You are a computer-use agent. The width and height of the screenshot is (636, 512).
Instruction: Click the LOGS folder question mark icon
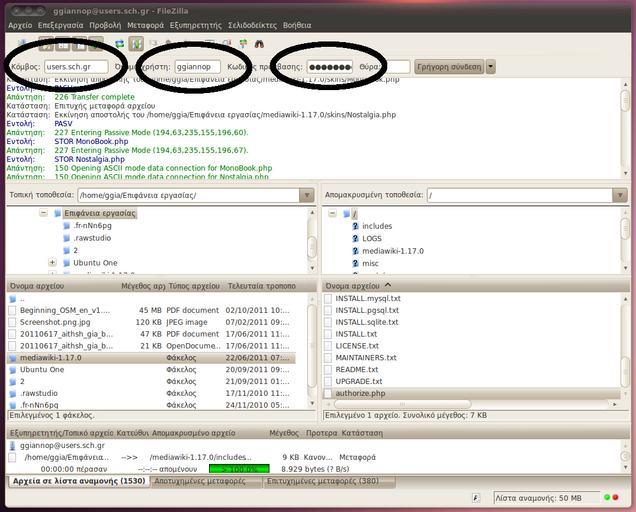click(x=354, y=239)
